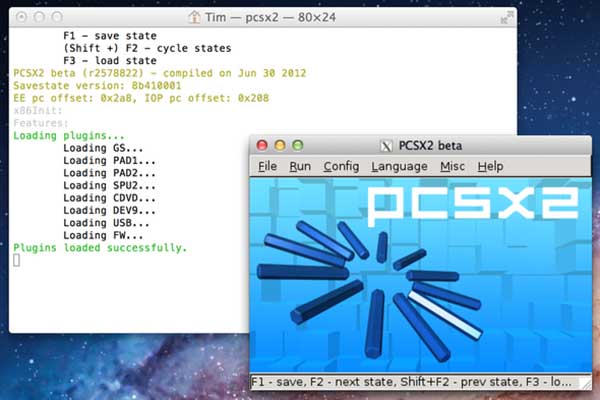600x400 pixels.
Task: Click the PCSX2 logo splash image
Action: pyautogui.click(x=420, y=275)
